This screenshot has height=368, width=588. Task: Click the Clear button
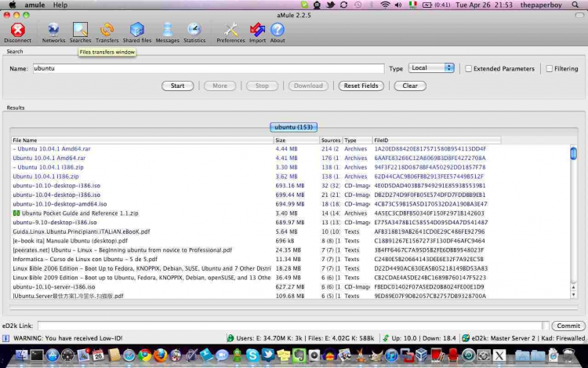[410, 86]
